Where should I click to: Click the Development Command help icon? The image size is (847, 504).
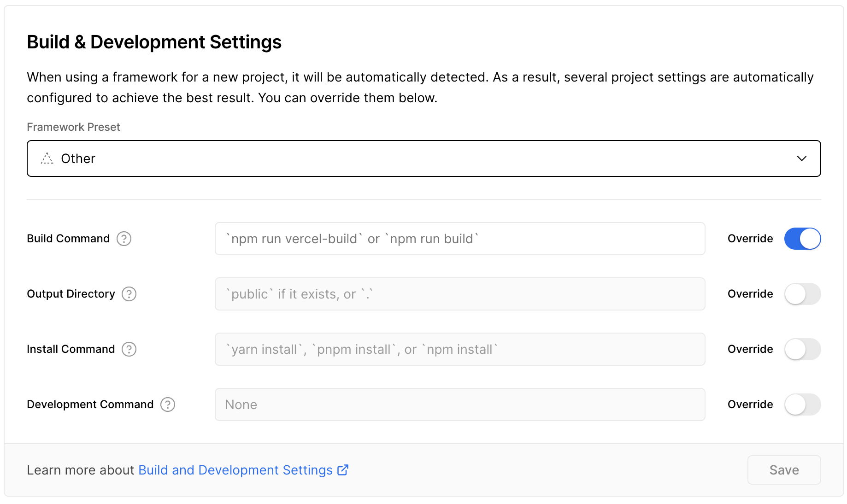click(x=168, y=404)
